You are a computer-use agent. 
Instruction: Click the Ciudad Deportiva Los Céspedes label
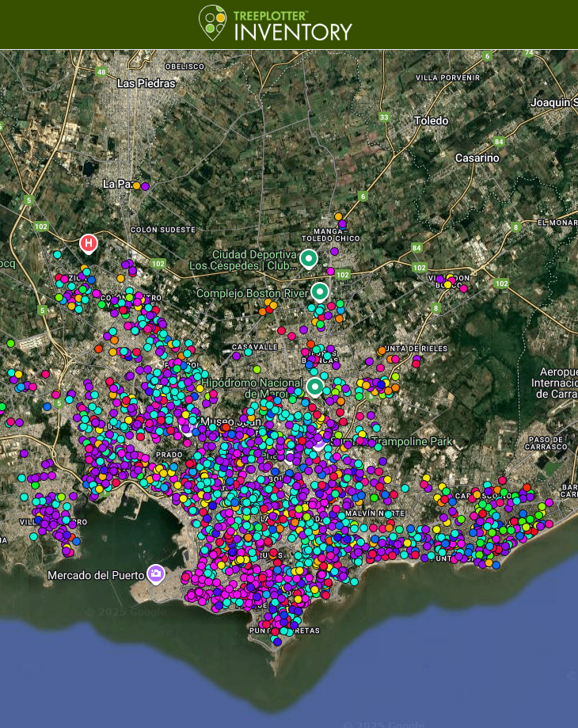tap(242, 260)
